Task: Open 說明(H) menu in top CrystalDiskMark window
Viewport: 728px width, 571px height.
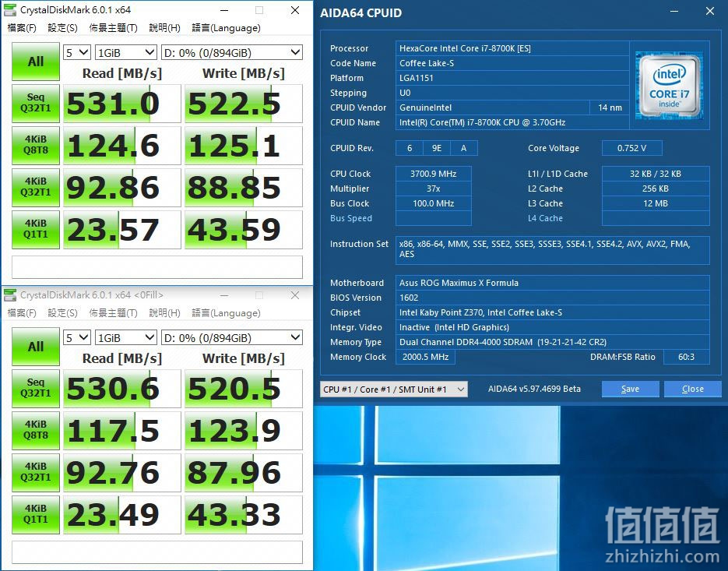Action: coord(164,28)
